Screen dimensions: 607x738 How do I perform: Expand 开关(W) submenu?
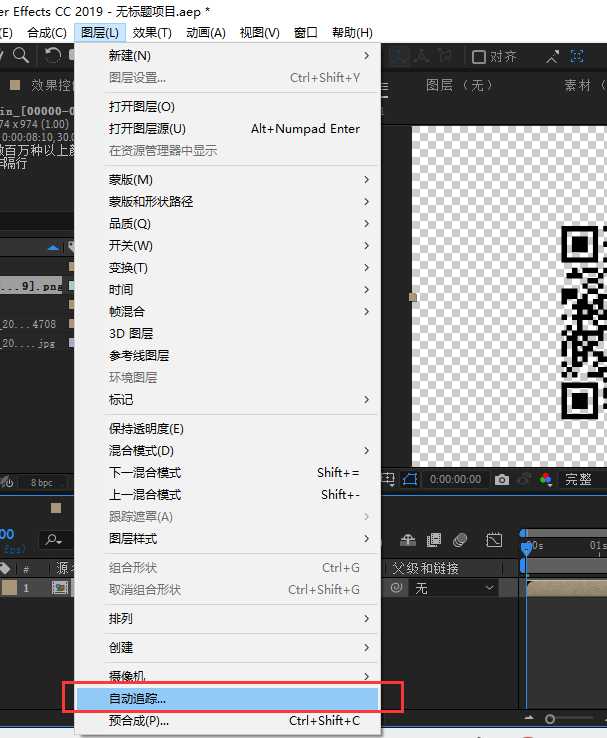228,245
